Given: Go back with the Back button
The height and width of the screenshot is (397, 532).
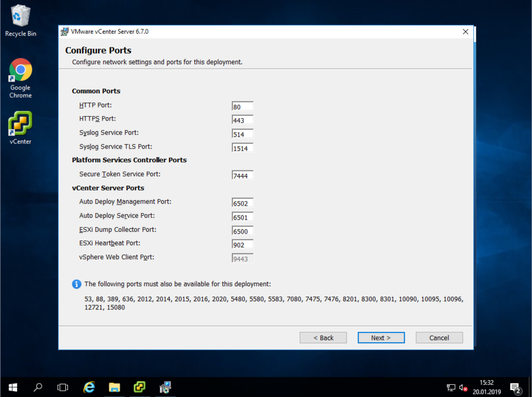Looking at the screenshot, I should click(x=323, y=338).
